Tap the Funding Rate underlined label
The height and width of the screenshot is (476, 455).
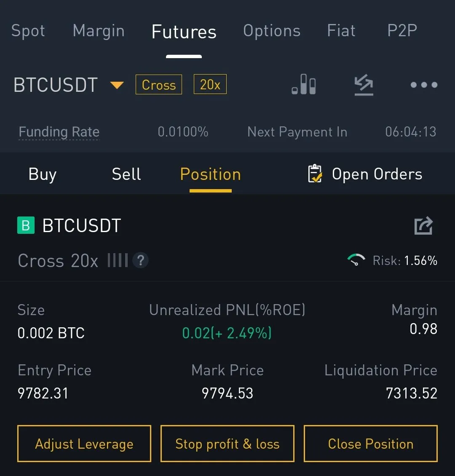tap(59, 132)
